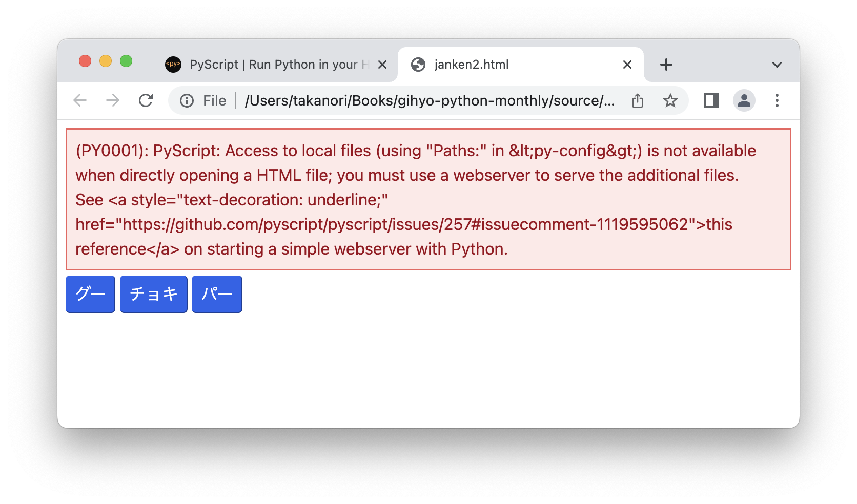Expand the tab search chevron

pyautogui.click(x=777, y=65)
